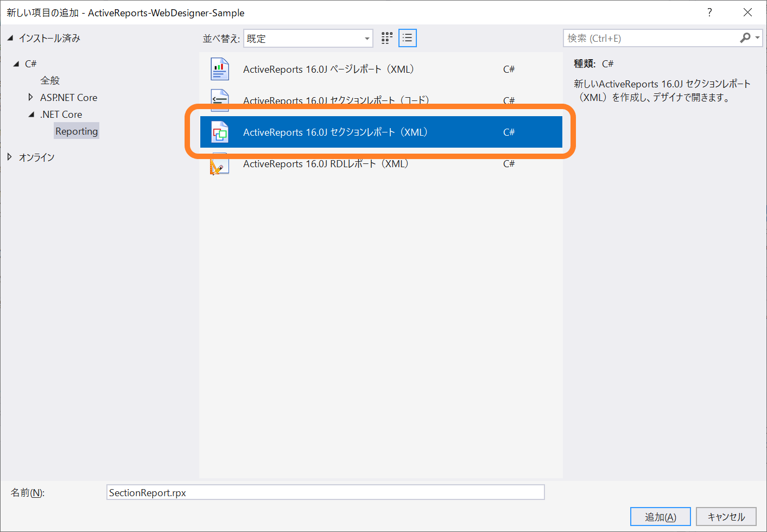
Task: Click the section report (code) template icon
Action: pyautogui.click(x=220, y=100)
